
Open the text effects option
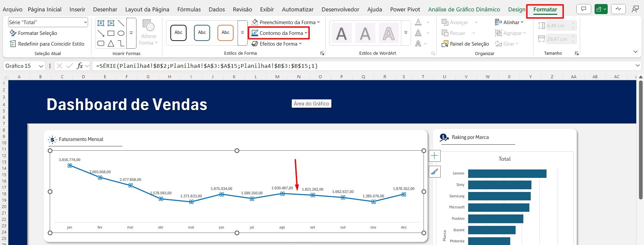418,44
